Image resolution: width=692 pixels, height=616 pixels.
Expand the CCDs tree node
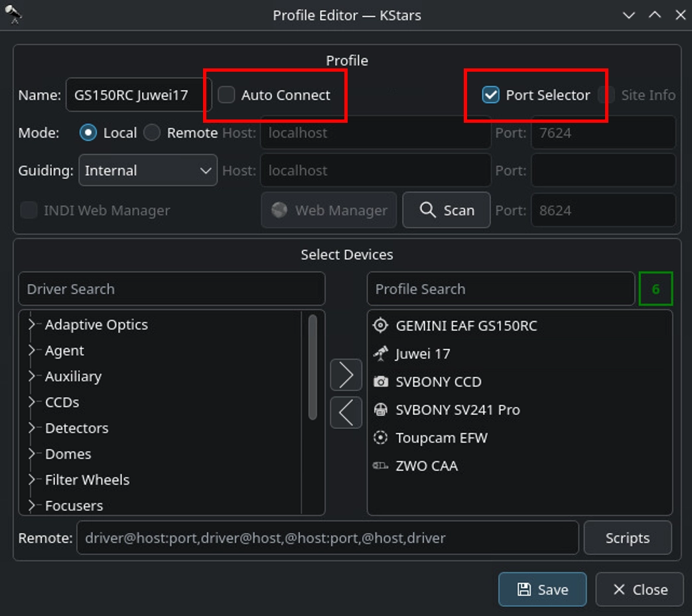click(31, 402)
